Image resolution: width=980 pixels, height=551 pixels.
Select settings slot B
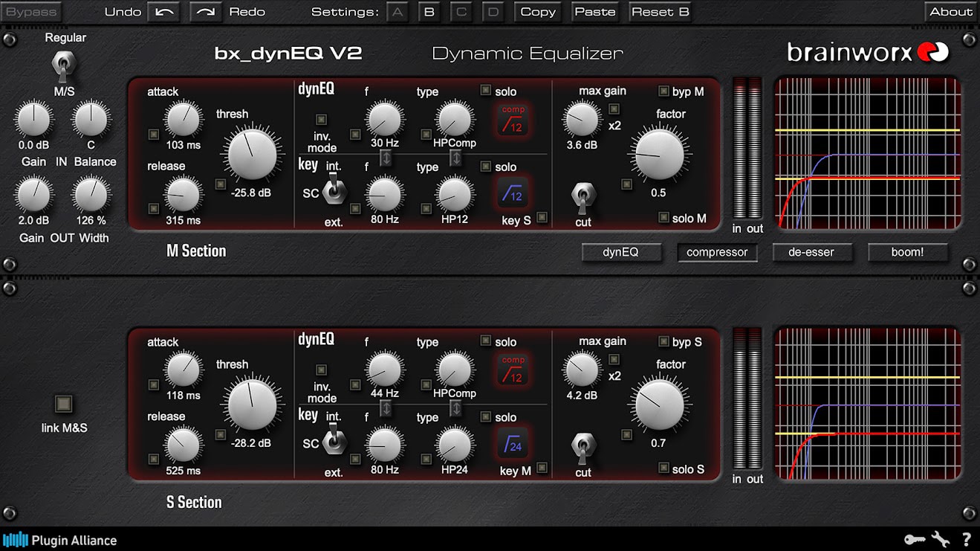(x=429, y=11)
